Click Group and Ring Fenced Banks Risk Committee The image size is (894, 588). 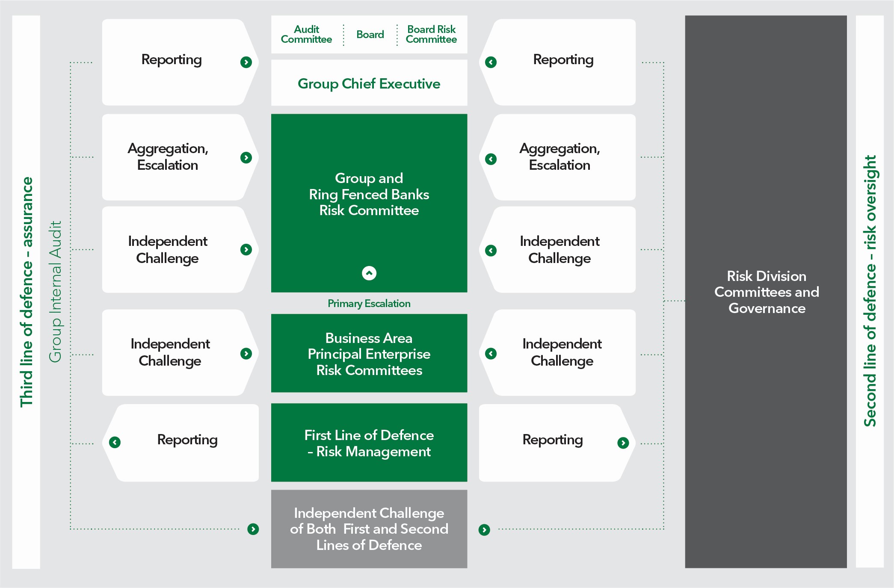click(x=369, y=195)
